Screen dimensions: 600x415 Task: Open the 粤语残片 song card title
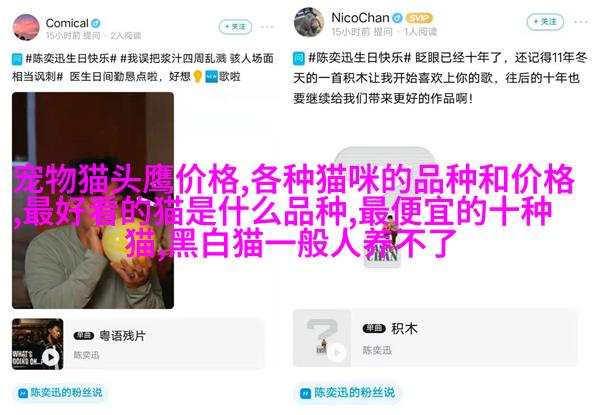[122, 336]
